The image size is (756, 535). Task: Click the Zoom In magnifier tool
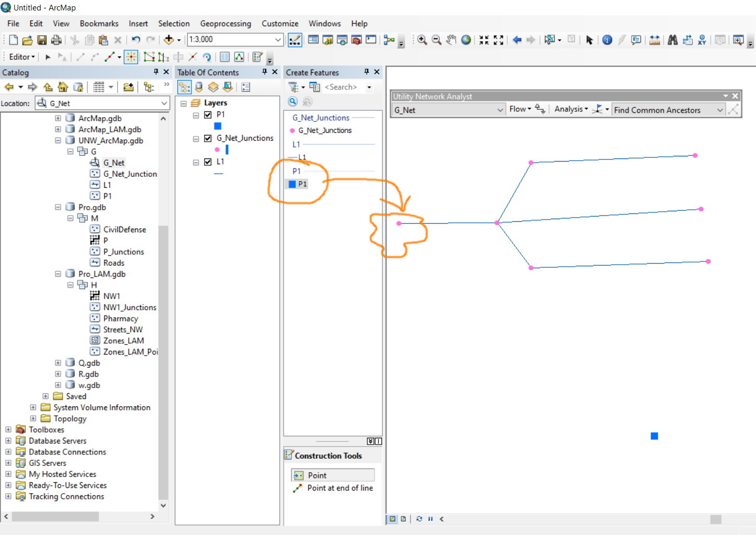pyautogui.click(x=422, y=40)
